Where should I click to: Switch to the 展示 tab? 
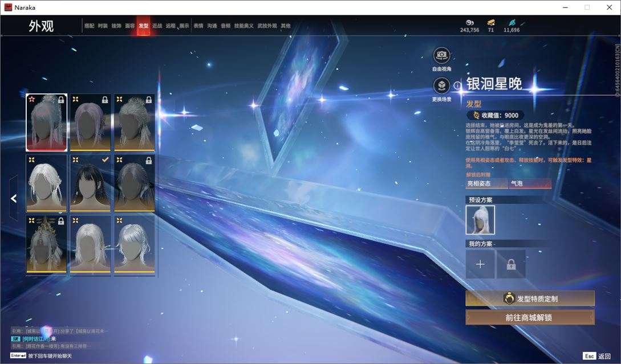pyautogui.click(x=184, y=26)
